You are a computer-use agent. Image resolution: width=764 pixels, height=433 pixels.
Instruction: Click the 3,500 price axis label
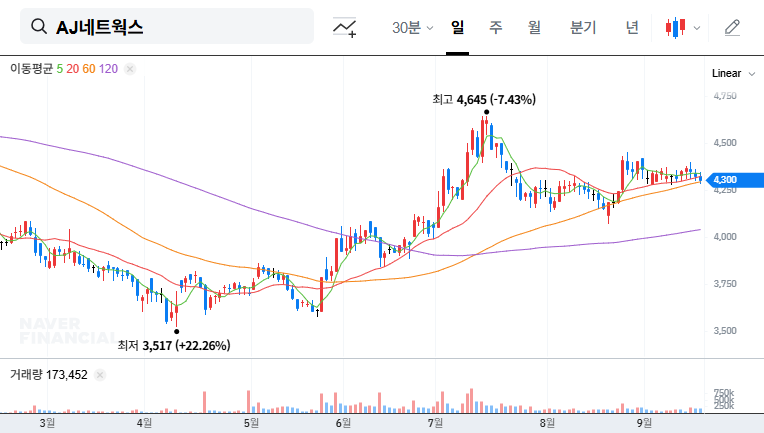725,331
